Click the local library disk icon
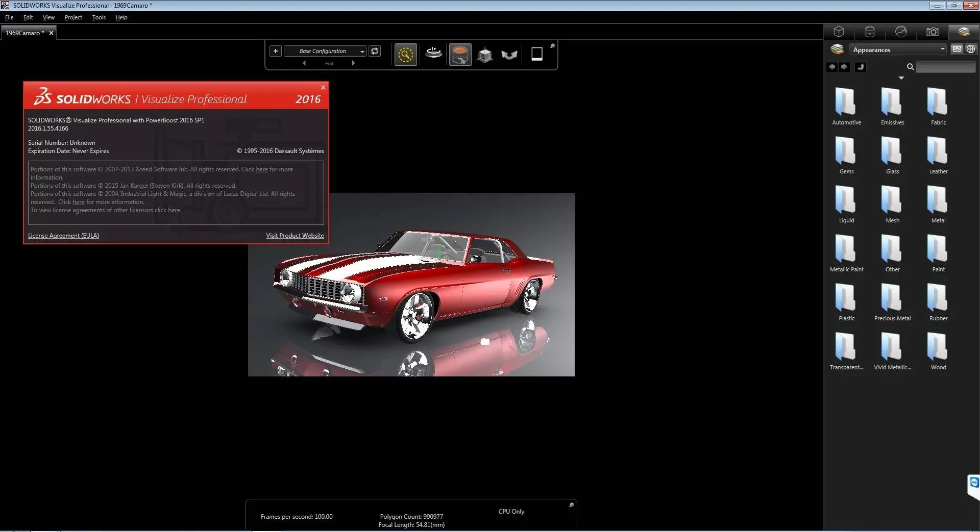 (x=957, y=49)
